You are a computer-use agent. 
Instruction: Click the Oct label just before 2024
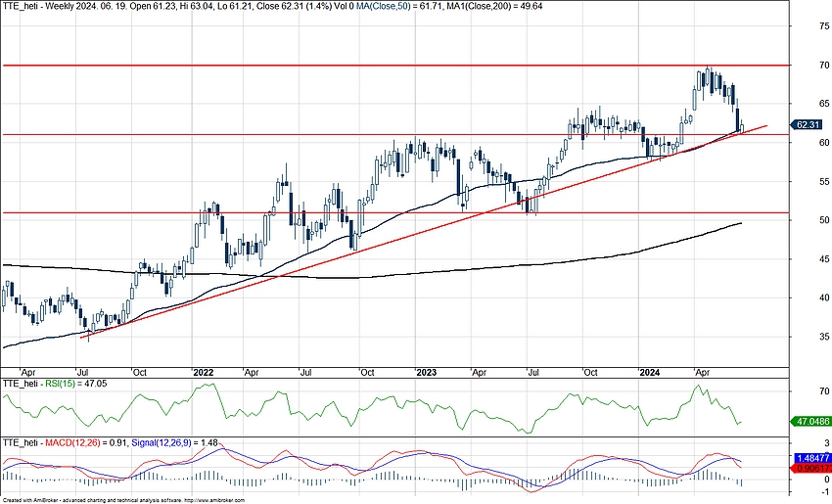(x=590, y=373)
